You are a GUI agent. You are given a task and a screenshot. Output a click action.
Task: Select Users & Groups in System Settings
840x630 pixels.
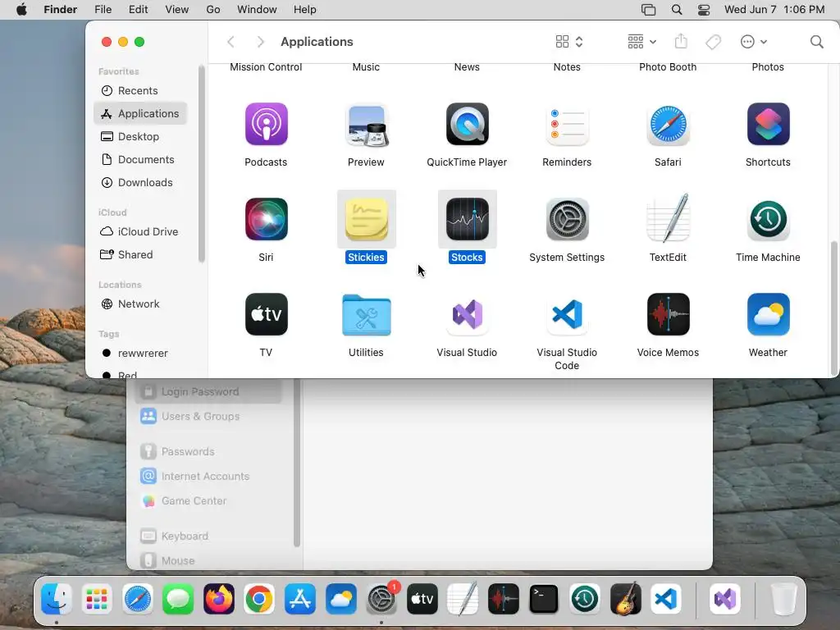(x=209, y=416)
